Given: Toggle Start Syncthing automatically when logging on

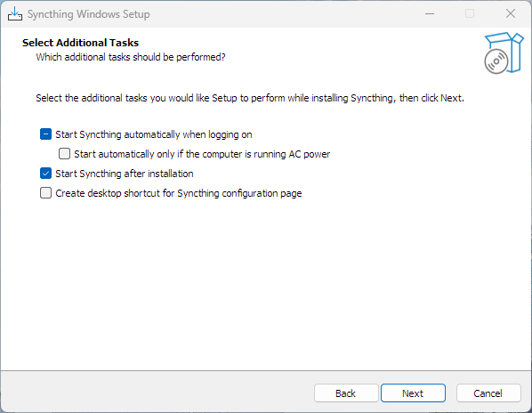Looking at the screenshot, I should point(45,134).
